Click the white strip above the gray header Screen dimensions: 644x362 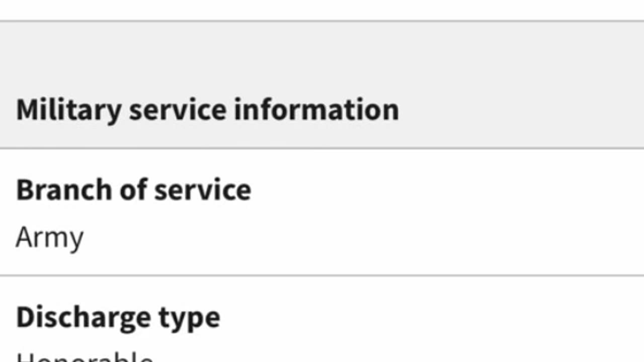(x=322, y=10)
